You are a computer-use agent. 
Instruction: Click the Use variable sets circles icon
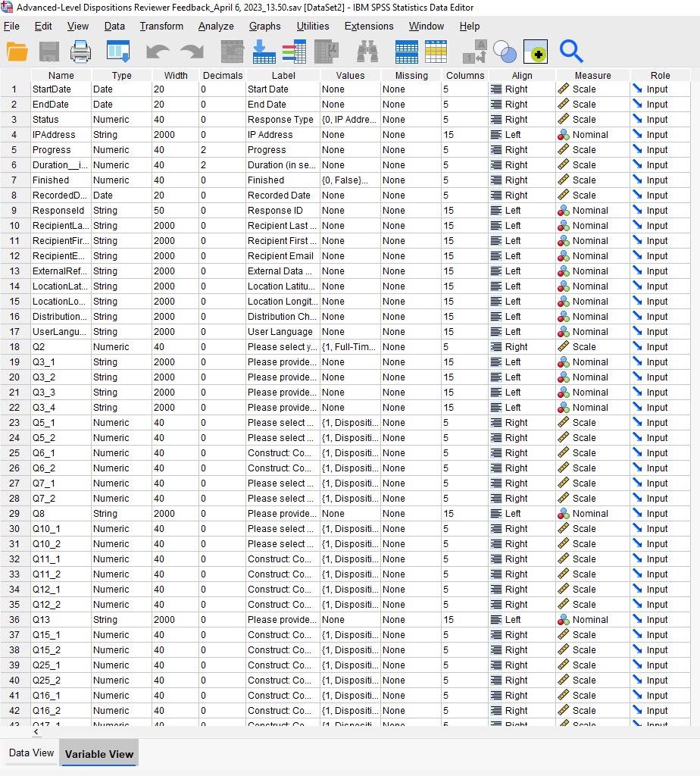coord(505,52)
